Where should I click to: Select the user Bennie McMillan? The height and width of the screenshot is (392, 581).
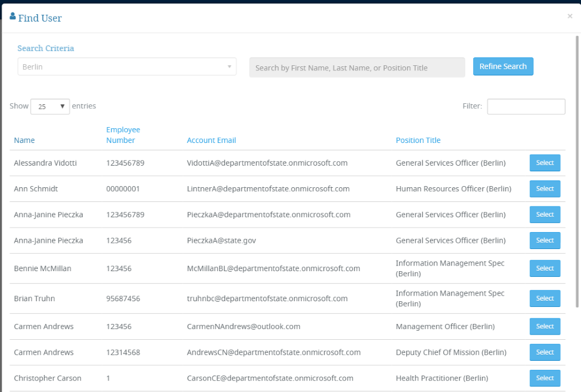pos(545,268)
